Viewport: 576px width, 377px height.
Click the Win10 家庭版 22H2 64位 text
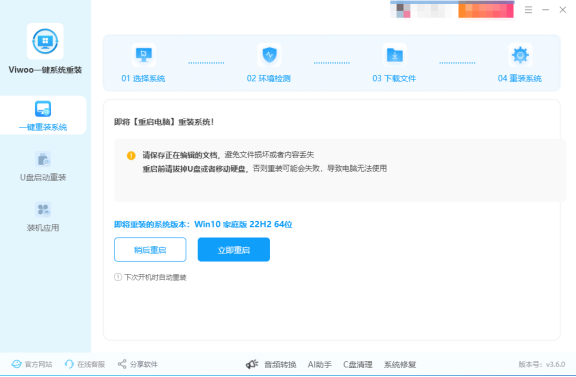pyautogui.click(x=243, y=224)
